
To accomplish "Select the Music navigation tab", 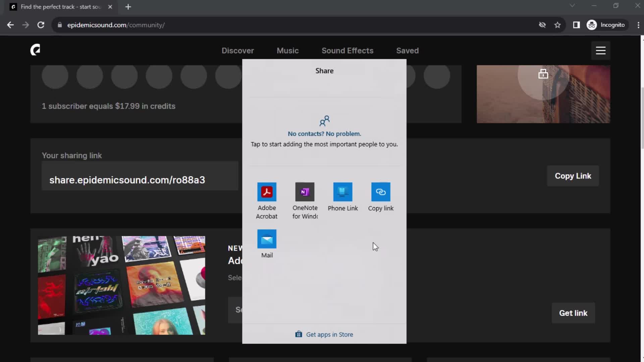I will (x=287, y=50).
